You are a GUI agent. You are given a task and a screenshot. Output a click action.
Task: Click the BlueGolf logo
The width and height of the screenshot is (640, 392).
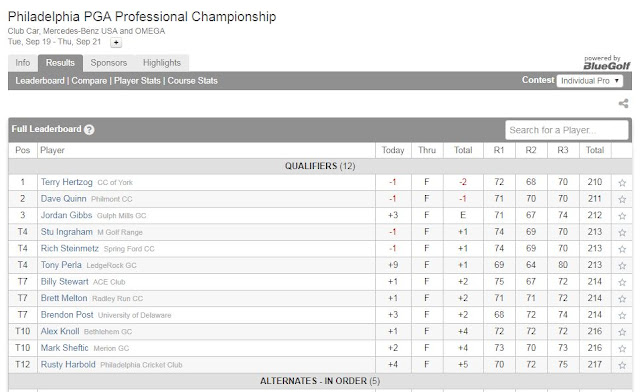tap(607, 63)
